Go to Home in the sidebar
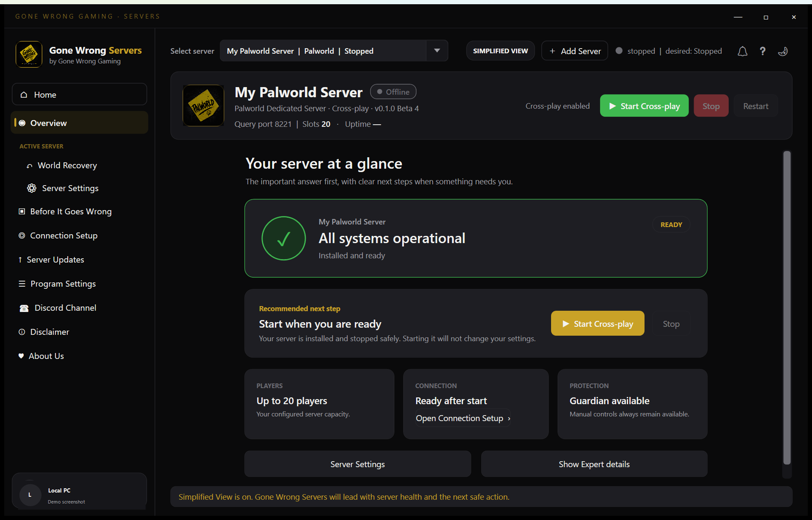This screenshot has height=520, width=812. coord(80,94)
